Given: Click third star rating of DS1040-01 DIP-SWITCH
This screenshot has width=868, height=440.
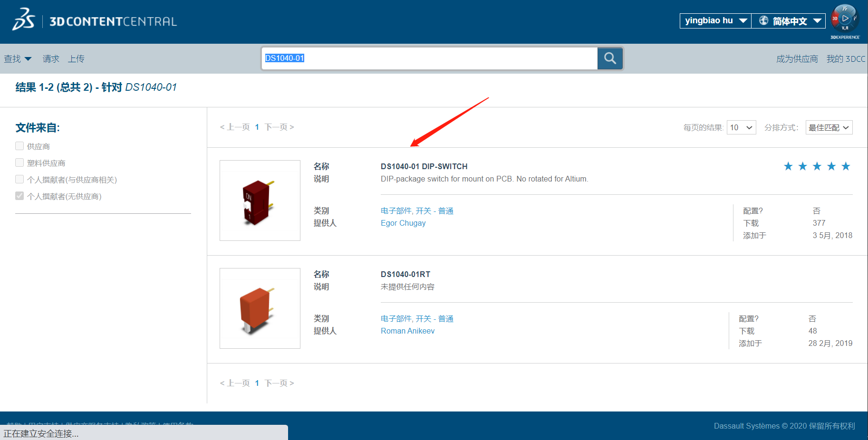Looking at the screenshot, I should 817,166.
